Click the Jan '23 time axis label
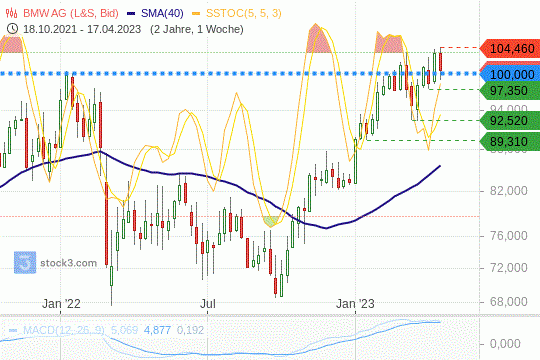This screenshot has width=540, height=360. pyautogui.click(x=355, y=304)
